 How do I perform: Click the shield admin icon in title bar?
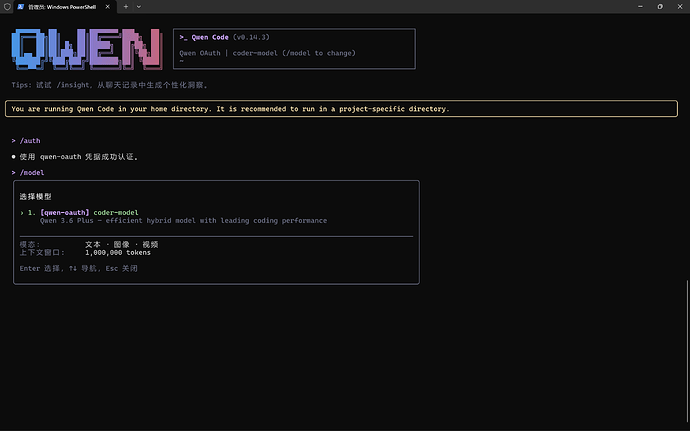[10, 6]
